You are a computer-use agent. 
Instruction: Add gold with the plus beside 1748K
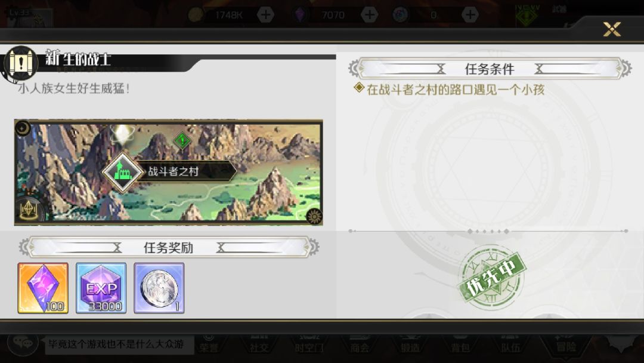point(265,15)
